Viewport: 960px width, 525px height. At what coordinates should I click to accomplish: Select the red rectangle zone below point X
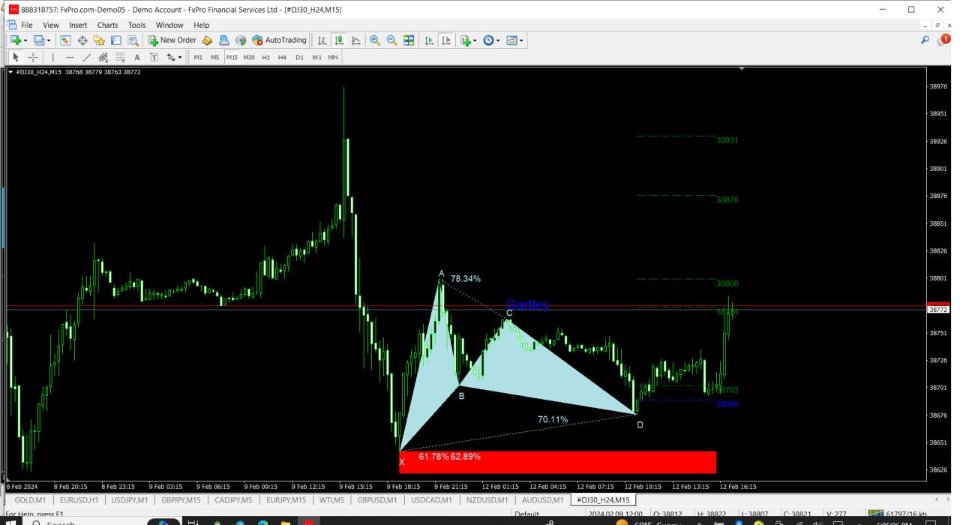tap(557, 462)
